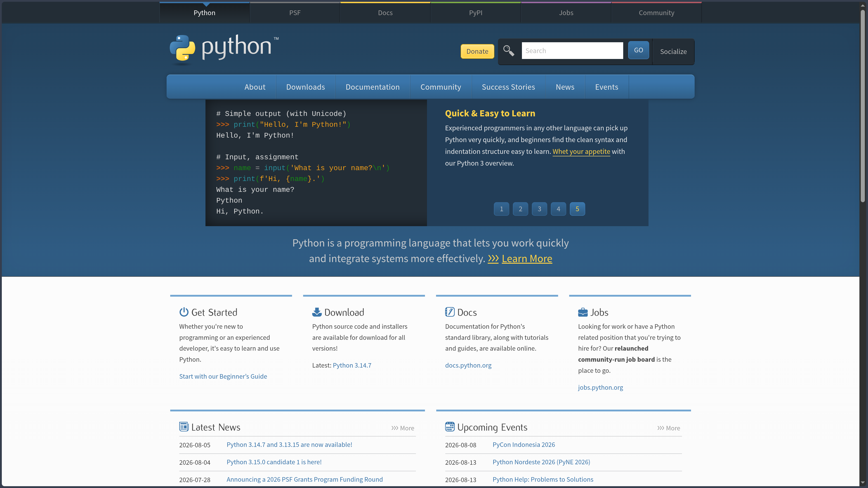
Task: Open the PyPI top tab
Action: [475, 13]
